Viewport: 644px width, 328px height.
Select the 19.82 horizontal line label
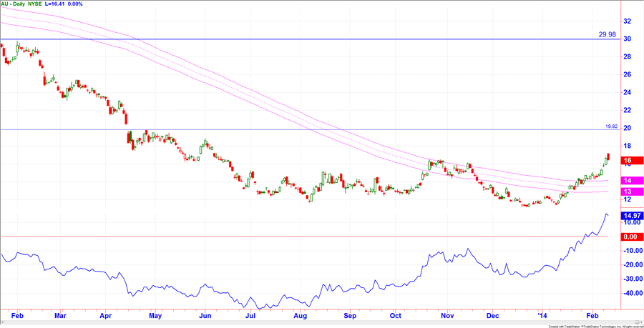pos(610,126)
